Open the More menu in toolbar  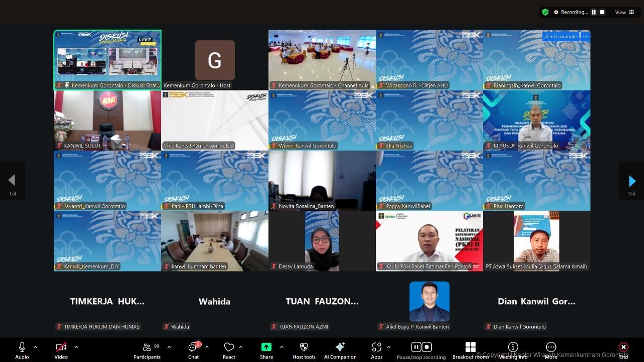tap(551, 350)
